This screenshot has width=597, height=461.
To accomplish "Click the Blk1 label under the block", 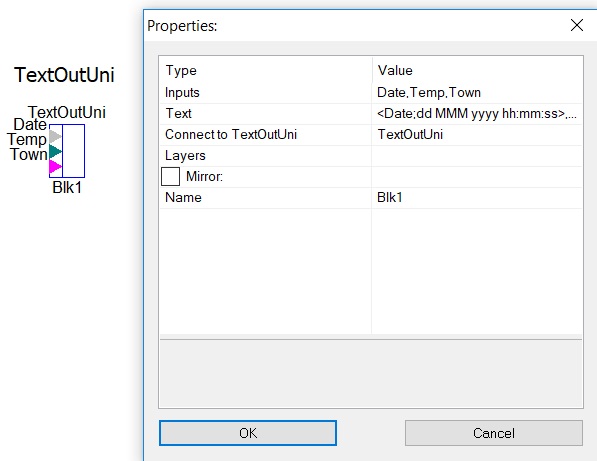I will 67,187.
